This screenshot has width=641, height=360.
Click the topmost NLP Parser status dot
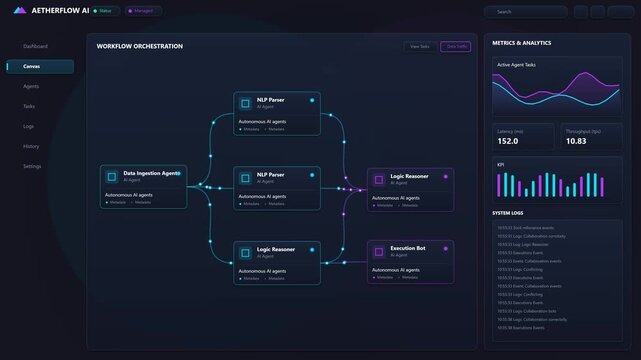(x=312, y=100)
